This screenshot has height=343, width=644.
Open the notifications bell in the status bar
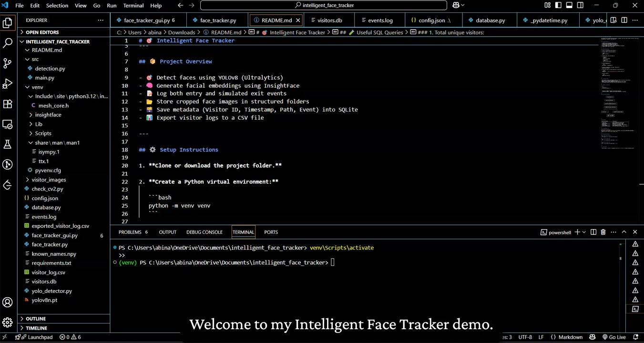[x=635, y=337]
